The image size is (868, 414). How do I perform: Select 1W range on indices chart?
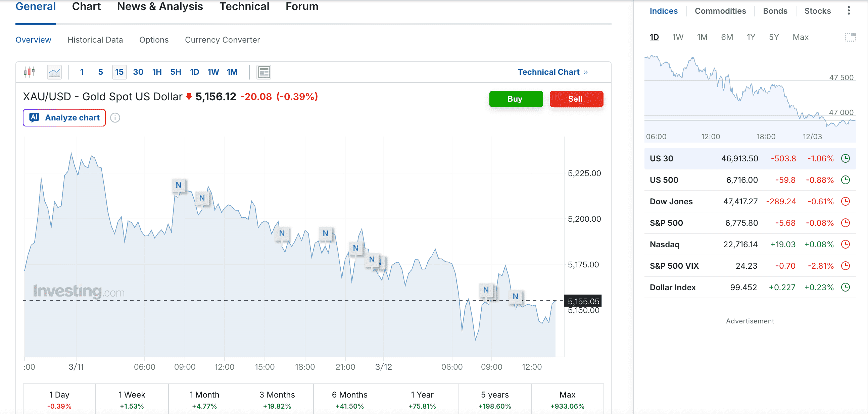tap(678, 37)
